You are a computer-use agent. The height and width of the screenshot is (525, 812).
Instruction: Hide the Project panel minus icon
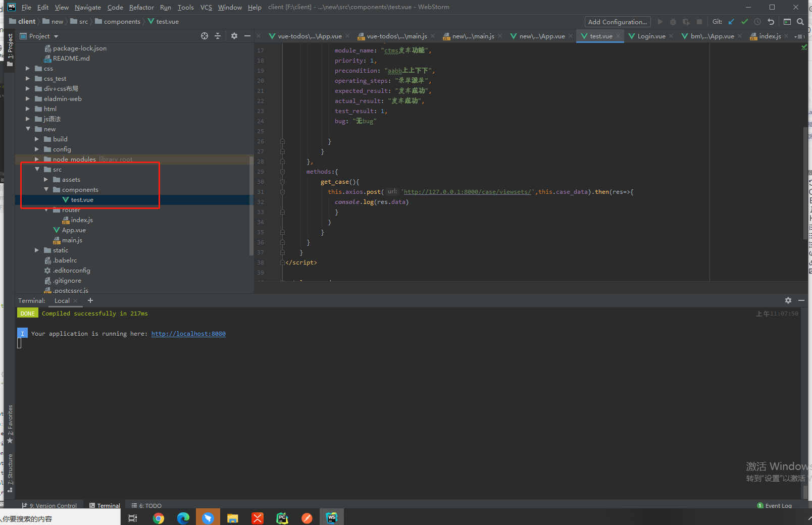click(247, 36)
